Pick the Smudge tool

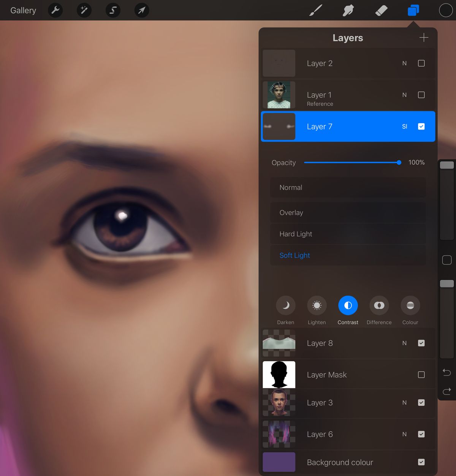pyautogui.click(x=348, y=10)
